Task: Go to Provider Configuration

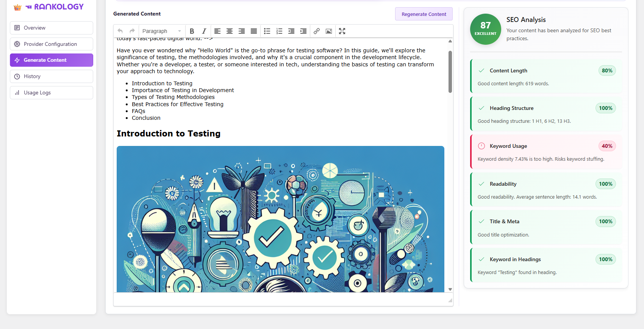Action: click(52, 44)
